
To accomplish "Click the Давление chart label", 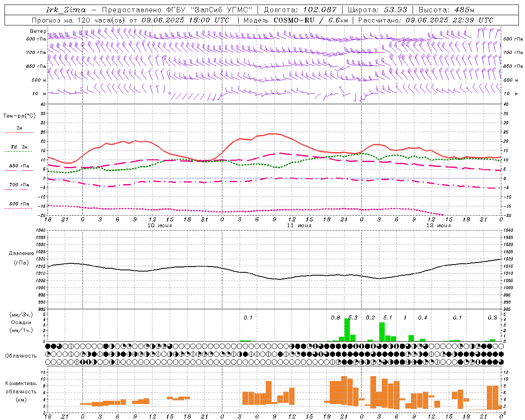I will (x=21, y=253).
